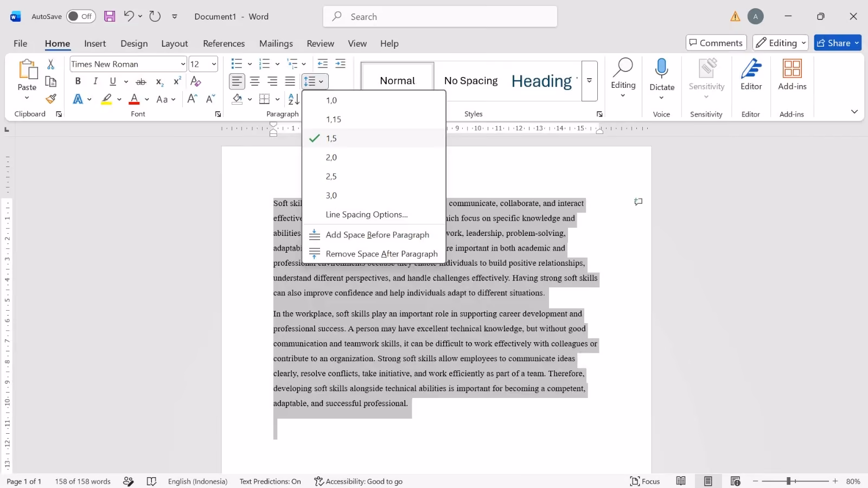Click the Copy icon in Clipboard

[x=50, y=81]
